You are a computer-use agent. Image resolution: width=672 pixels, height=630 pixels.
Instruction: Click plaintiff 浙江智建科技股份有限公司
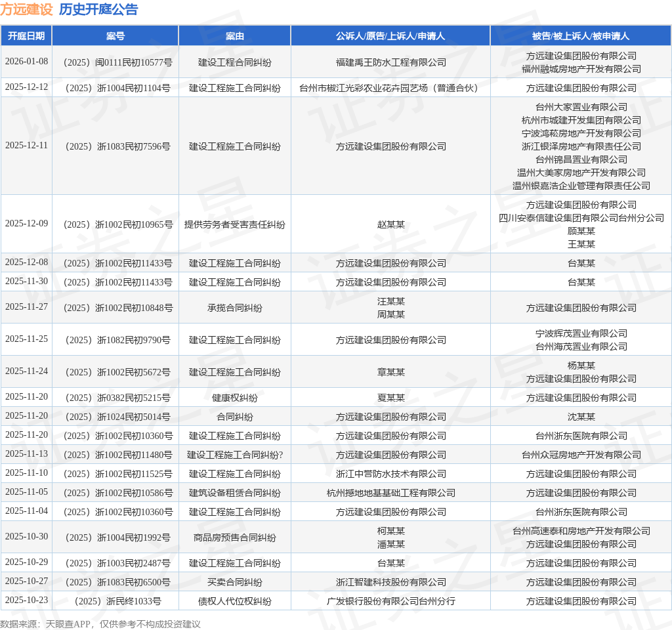391,583
